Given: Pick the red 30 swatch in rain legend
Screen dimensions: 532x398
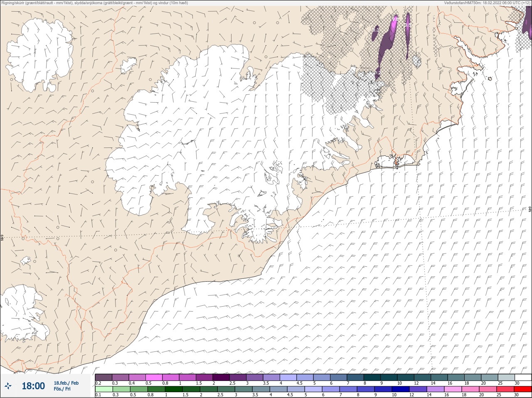Looking at the screenshot, I should click(523, 389).
